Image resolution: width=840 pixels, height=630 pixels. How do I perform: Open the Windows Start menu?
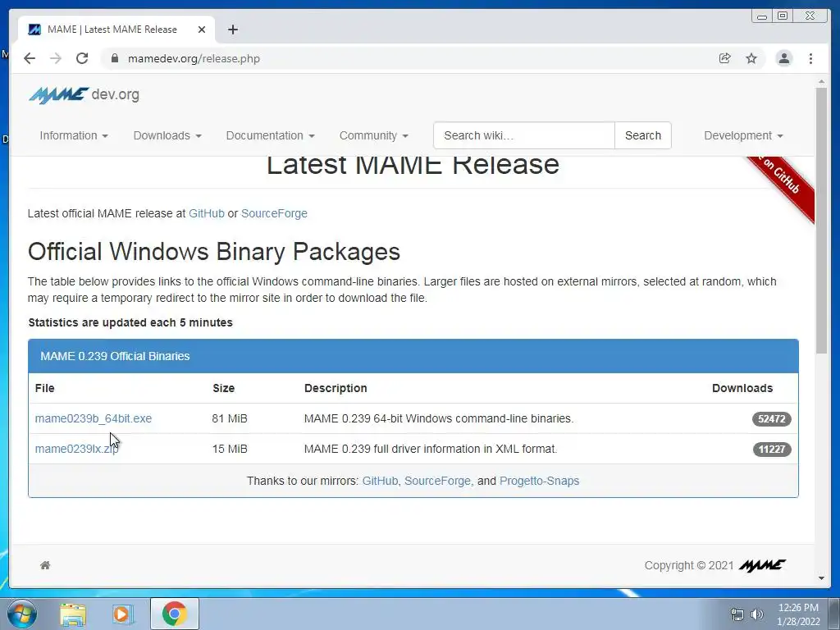coord(22,614)
